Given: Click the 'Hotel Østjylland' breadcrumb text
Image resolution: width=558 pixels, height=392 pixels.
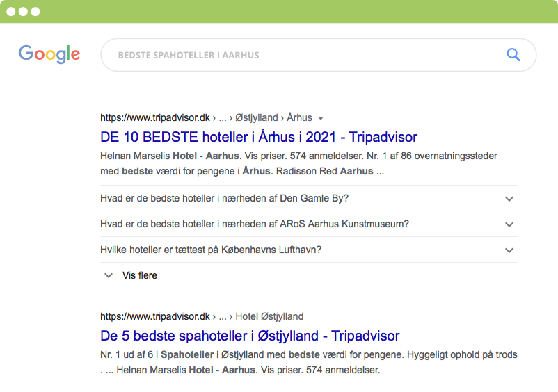Looking at the screenshot, I should pyautogui.click(x=269, y=316).
